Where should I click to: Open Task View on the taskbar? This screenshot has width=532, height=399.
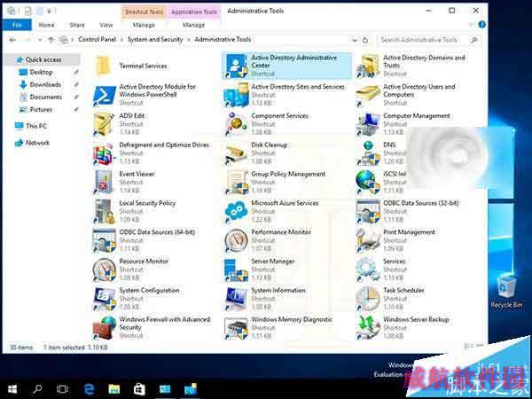click(62, 389)
